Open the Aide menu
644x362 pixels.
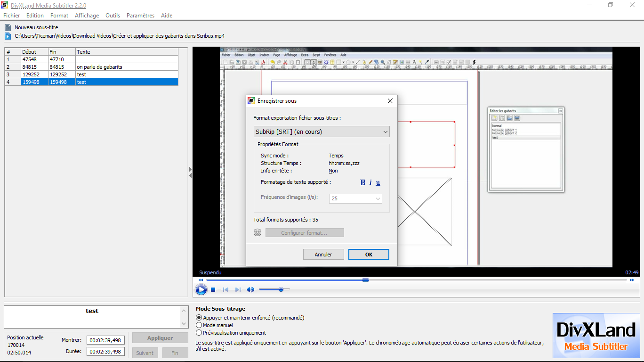pyautogui.click(x=167, y=16)
